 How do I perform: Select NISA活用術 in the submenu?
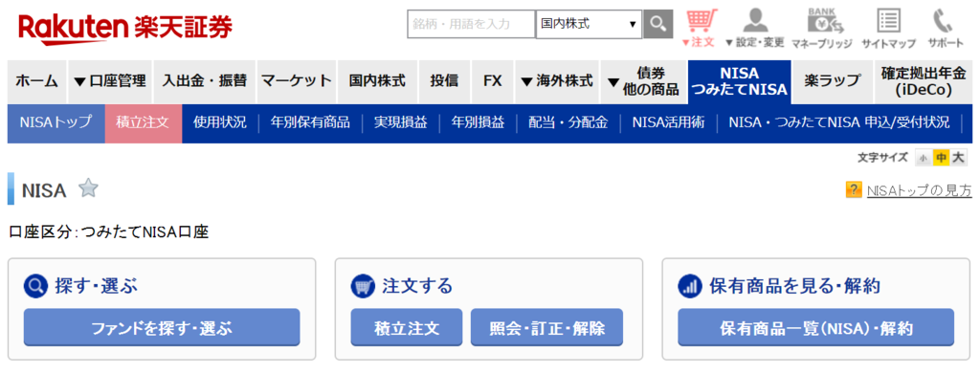[668, 123]
